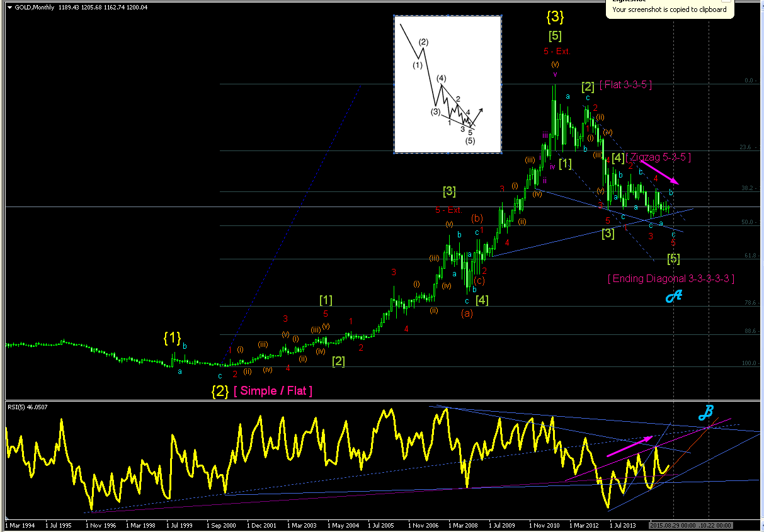Select the yellow {1} wave label
Viewport: 764px width, 532px height.
pyautogui.click(x=172, y=338)
